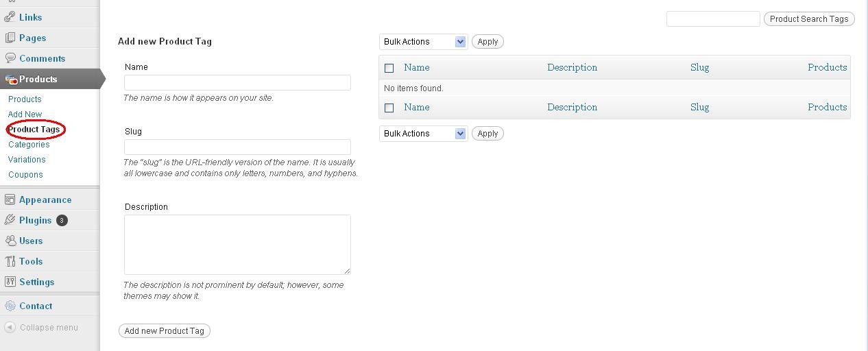Collapse the admin menu arrow icon
The image size is (868, 351).
click(10, 328)
